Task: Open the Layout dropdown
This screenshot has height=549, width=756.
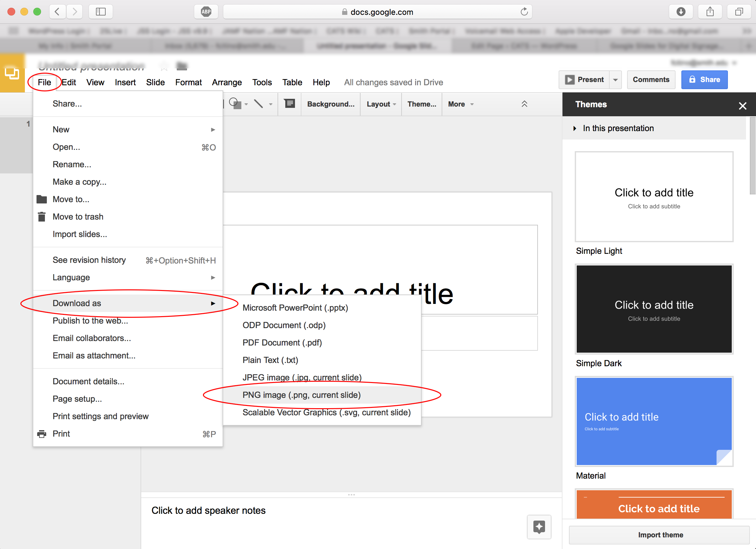Action: 381,104
